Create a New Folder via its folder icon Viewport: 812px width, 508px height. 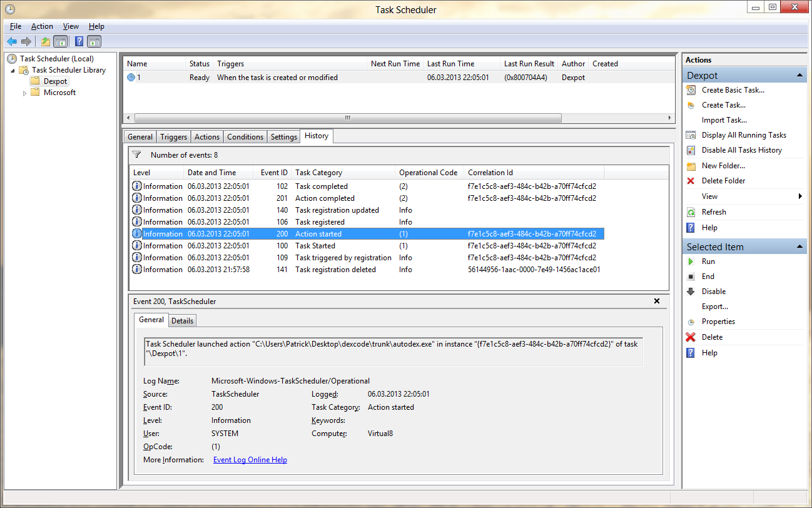[691, 165]
